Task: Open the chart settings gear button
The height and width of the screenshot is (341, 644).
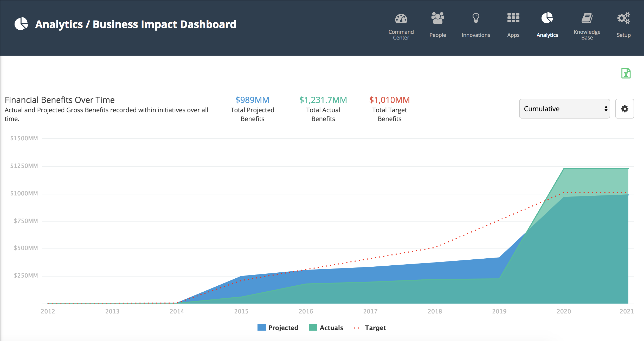Action: [624, 109]
